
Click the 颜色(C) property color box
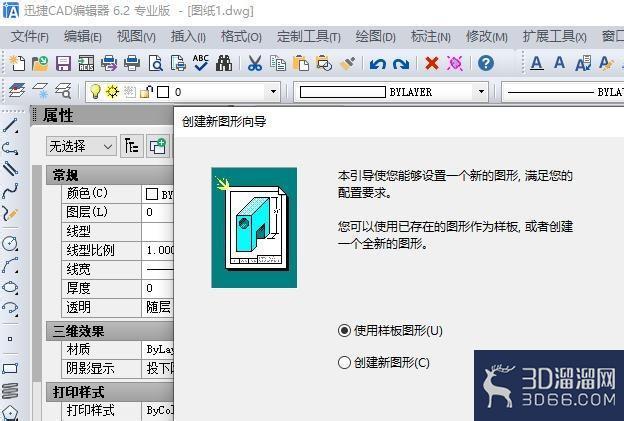[152, 194]
